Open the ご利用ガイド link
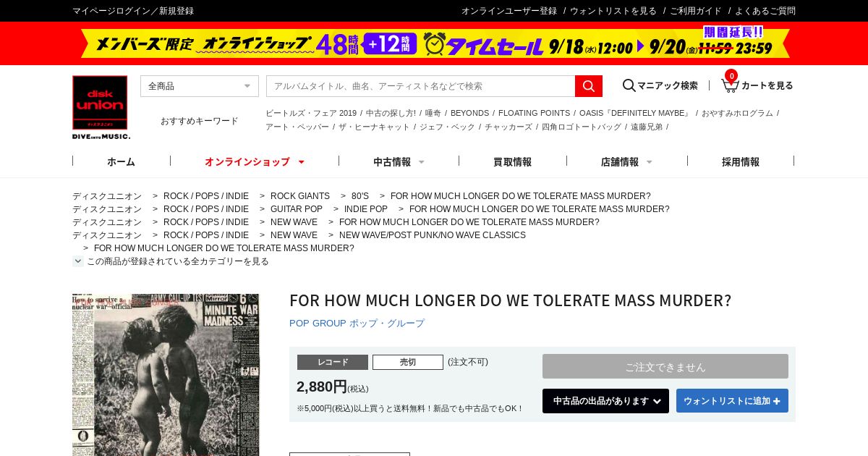868x456 pixels. click(696, 11)
